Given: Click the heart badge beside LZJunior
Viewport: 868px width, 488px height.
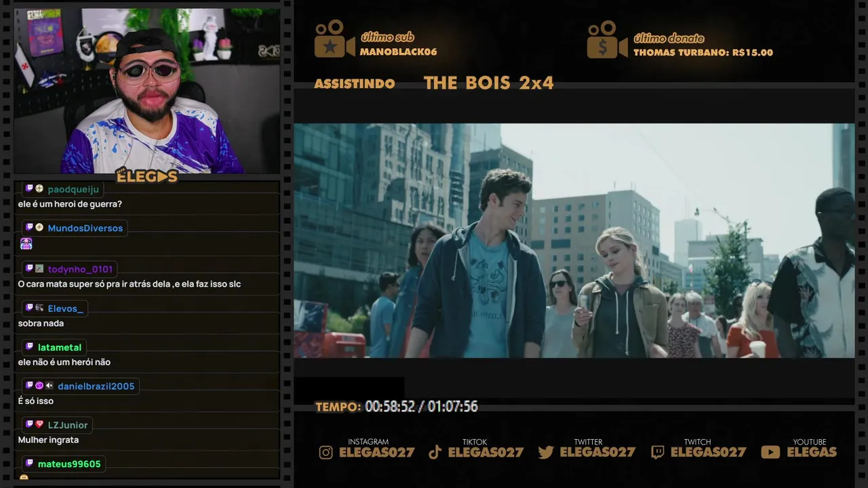Looking at the screenshot, I should 39,424.
